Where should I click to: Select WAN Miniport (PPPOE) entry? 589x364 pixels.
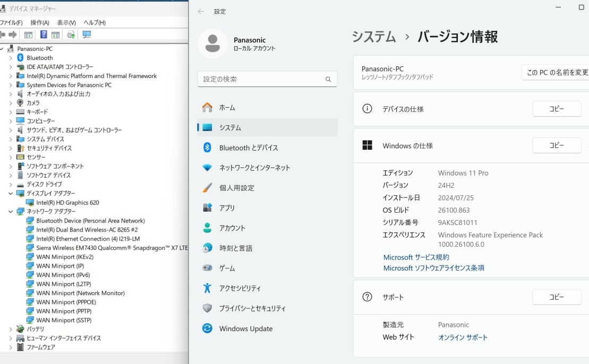(x=66, y=302)
